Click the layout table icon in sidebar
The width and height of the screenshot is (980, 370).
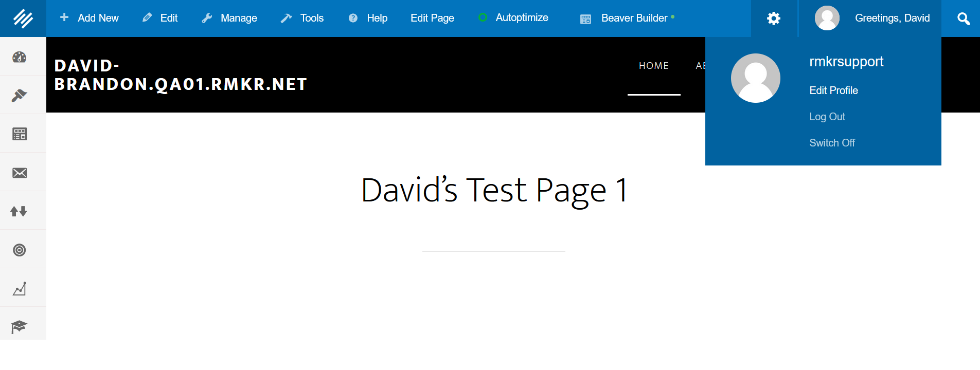pos(20,134)
